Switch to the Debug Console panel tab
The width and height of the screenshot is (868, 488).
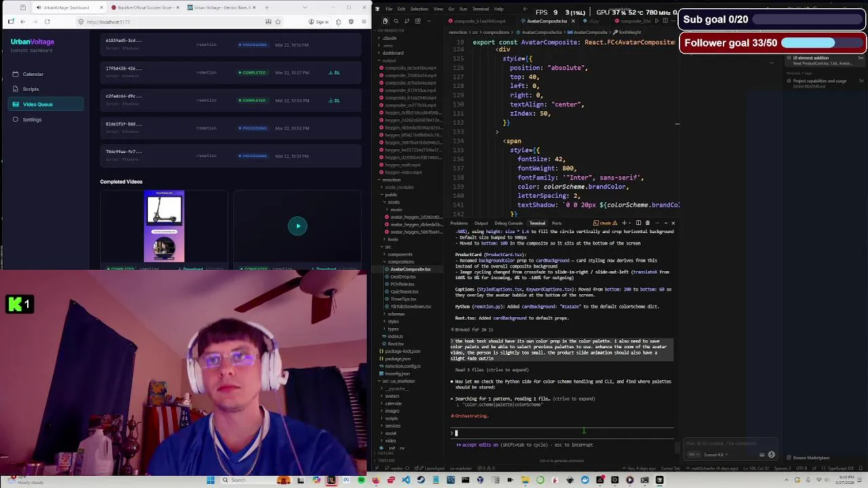point(508,223)
